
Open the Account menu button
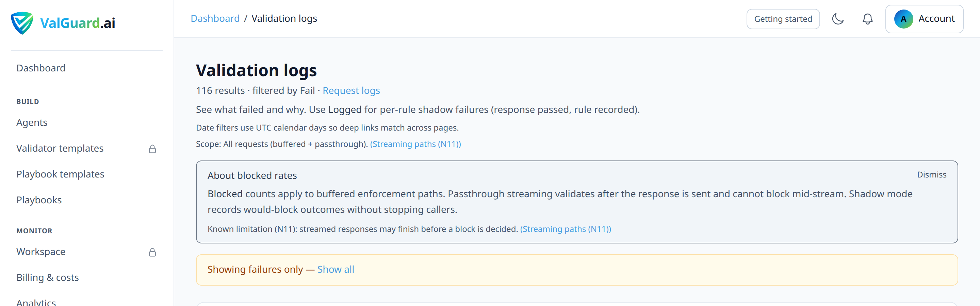click(924, 19)
